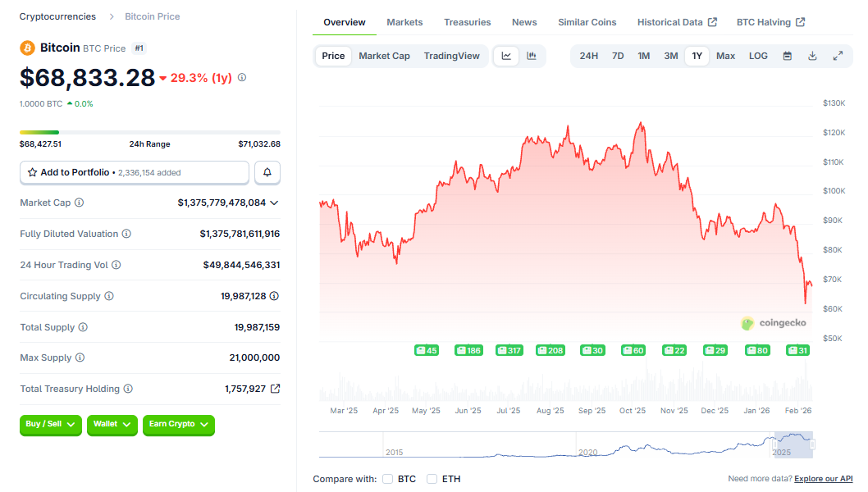
Task: Open the Similar Coins tab
Action: (587, 22)
